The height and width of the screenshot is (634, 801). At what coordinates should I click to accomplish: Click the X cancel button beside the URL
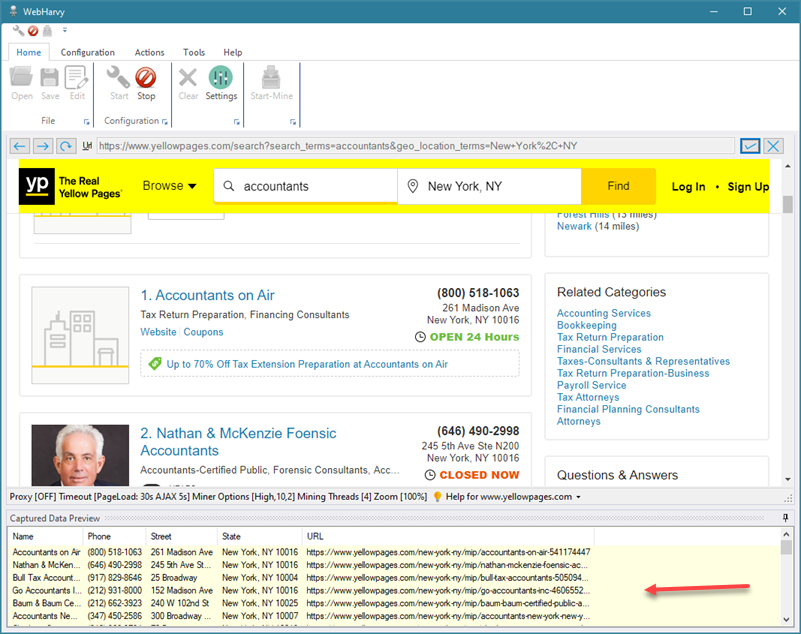tap(773, 146)
